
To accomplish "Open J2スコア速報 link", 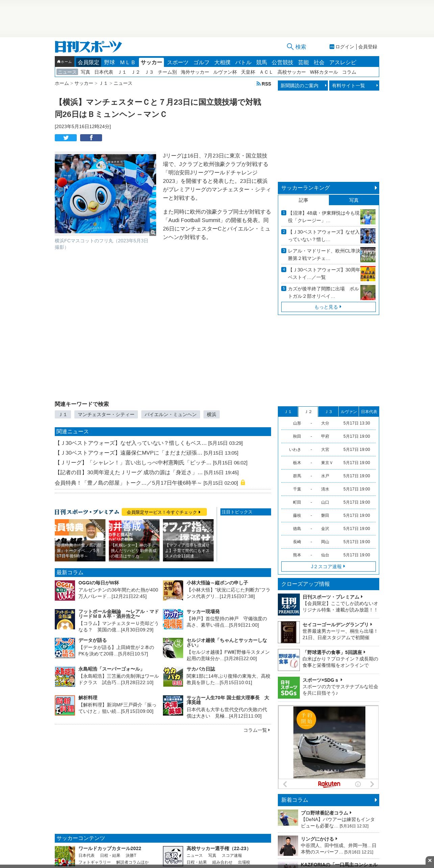I will [329, 566].
